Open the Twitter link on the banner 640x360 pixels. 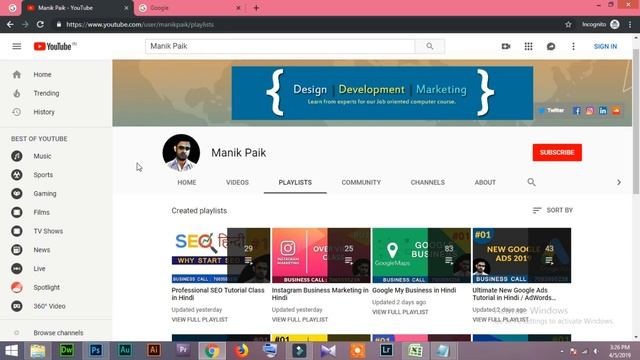(x=552, y=110)
